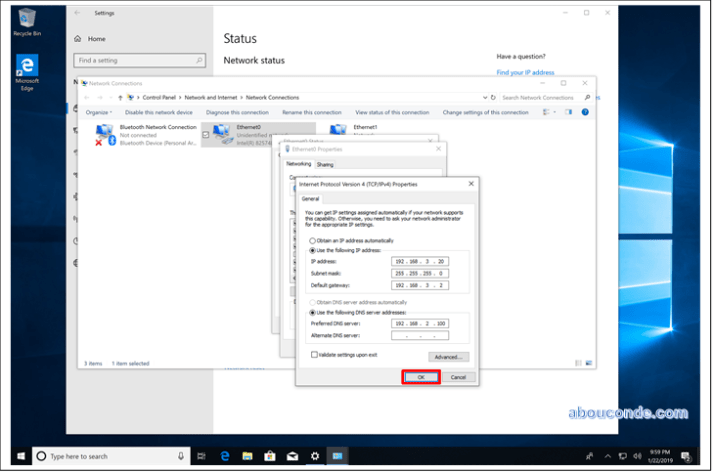The height and width of the screenshot is (472, 714).
Task: Expand the Organize dropdown menu
Action: coord(99,112)
